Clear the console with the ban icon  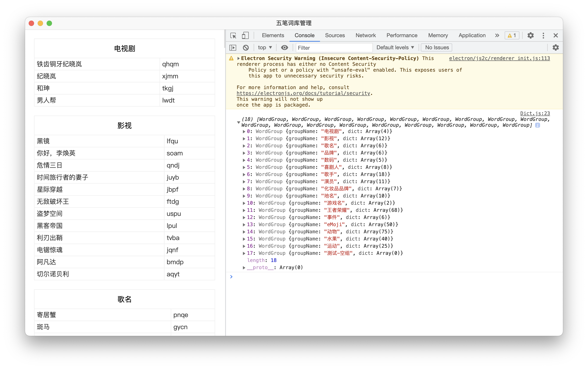pos(246,47)
